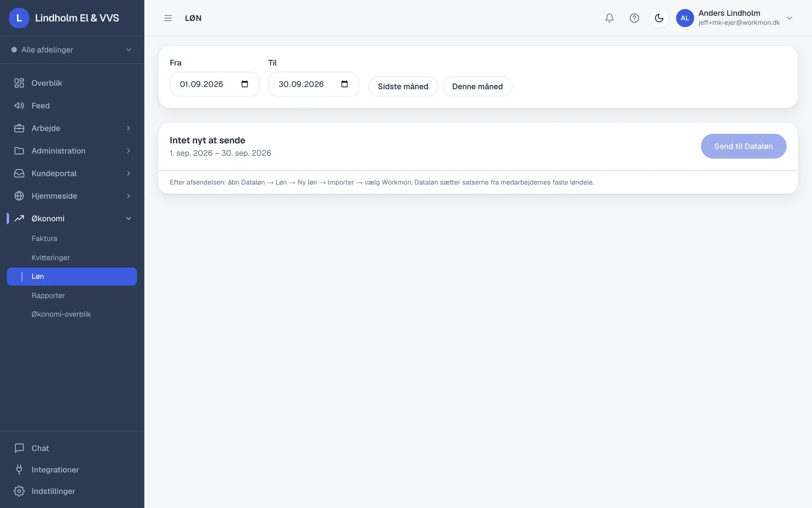Viewport: 812px width, 508px height.
Task: Click the Hjemmeside globe icon
Action: coord(19,196)
